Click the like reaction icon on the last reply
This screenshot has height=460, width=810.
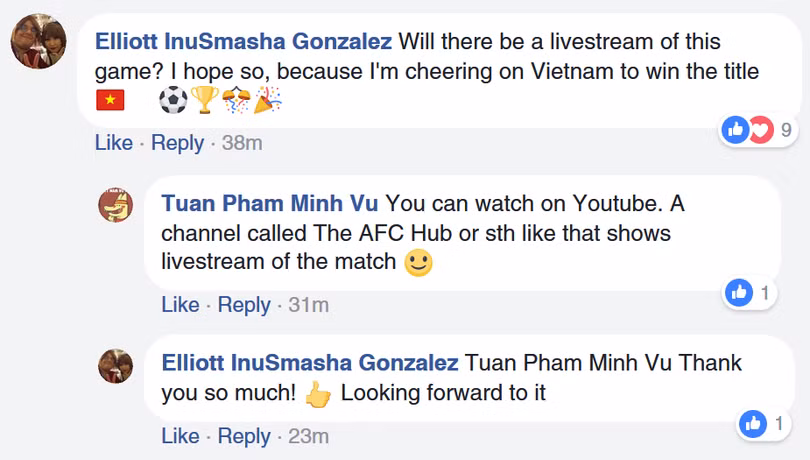tap(752, 424)
